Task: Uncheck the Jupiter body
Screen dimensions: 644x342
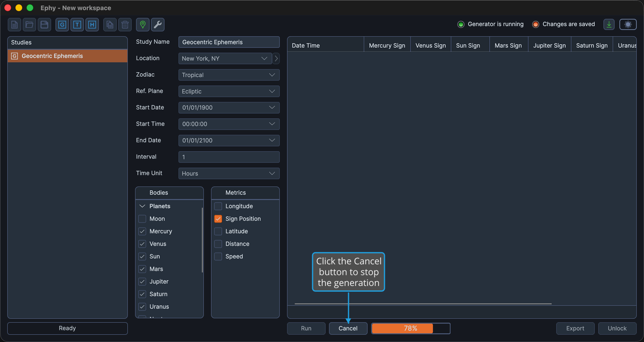Action: point(142,282)
